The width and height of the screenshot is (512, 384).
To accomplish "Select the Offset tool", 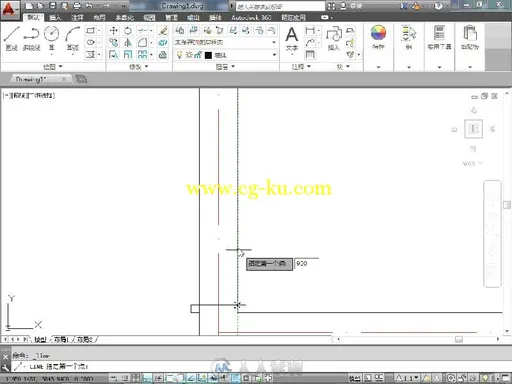I will coord(163,55).
